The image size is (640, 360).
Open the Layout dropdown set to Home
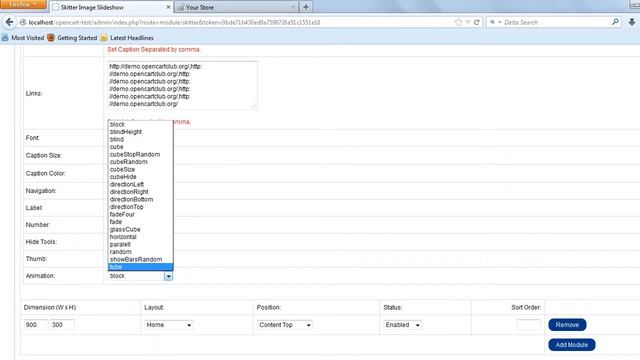click(169, 325)
